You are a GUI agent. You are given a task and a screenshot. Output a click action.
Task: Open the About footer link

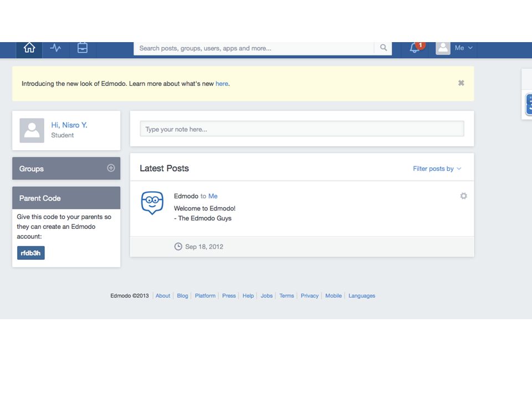tap(163, 296)
